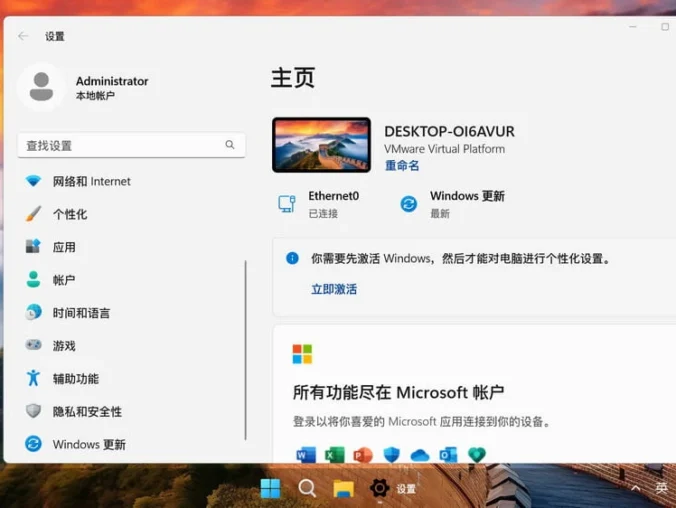Click the network Wi-Fi icon in sidebar
The width and height of the screenshot is (676, 508).
click(x=33, y=181)
